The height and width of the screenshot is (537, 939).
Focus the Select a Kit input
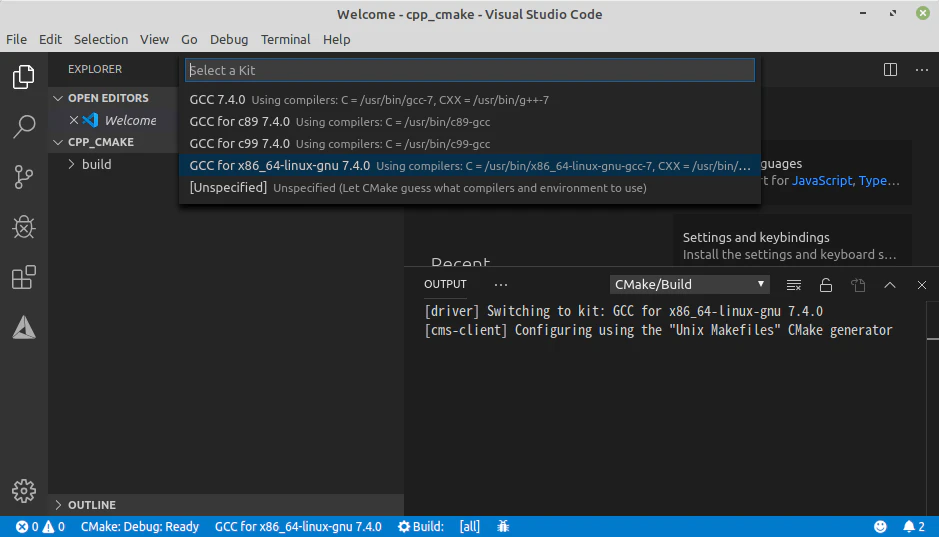[x=470, y=70]
